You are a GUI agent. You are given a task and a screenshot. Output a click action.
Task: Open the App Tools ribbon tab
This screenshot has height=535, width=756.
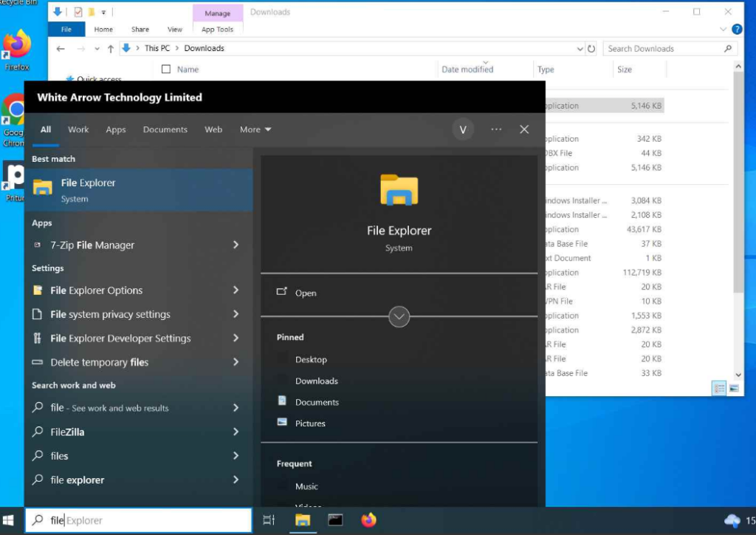[218, 30]
